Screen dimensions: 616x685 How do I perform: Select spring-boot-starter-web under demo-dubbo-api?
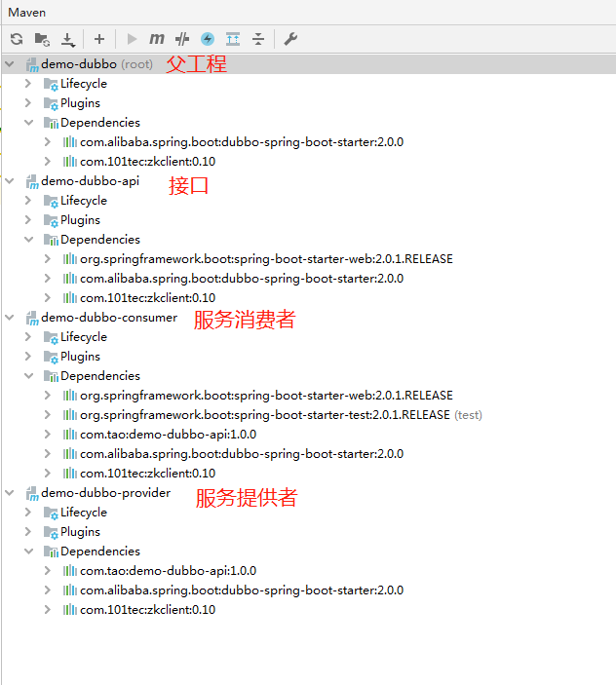(266, 259)
